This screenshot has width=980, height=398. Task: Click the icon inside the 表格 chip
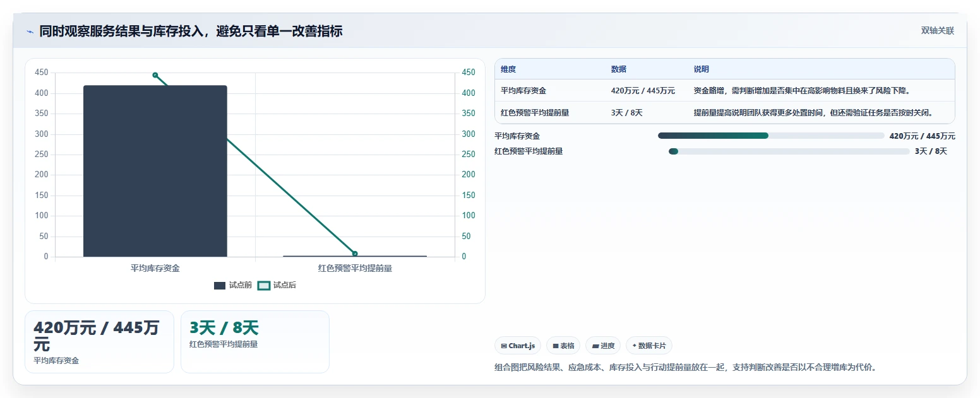[x=556, y=346]
